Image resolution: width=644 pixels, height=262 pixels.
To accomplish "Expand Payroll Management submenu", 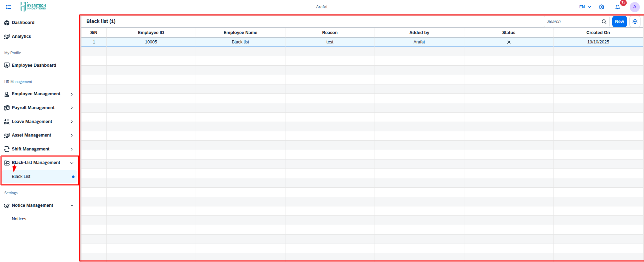I will tap(72, 108).
